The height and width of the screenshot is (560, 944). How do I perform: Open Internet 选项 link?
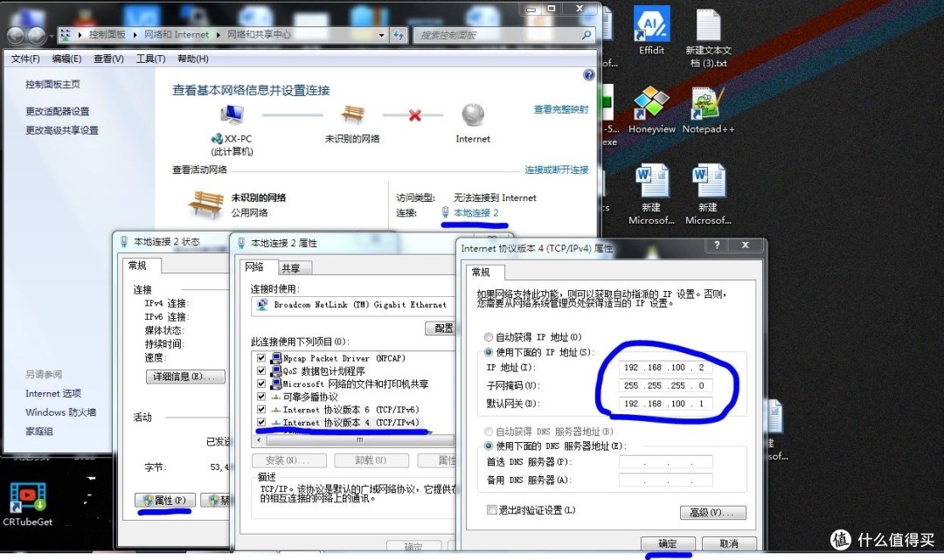pyautogui.click(x=53, y=393)
